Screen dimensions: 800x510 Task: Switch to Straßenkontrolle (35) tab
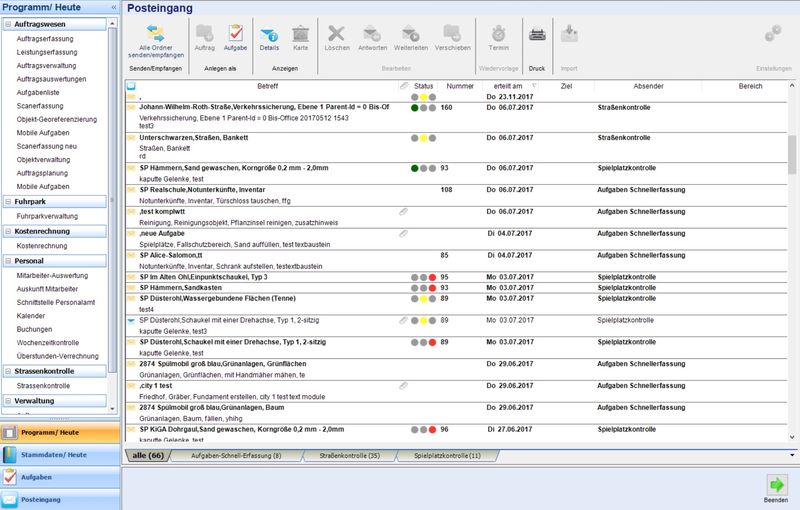[346, 456]
